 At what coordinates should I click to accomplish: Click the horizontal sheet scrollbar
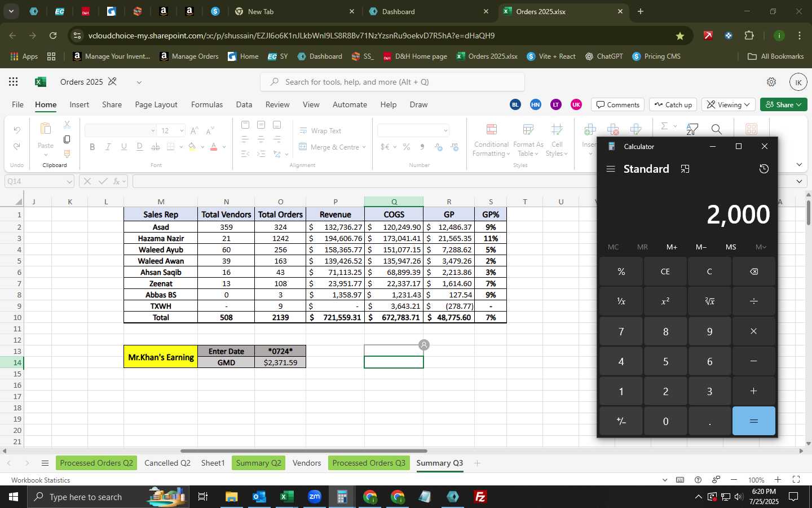tap(303, 451)
